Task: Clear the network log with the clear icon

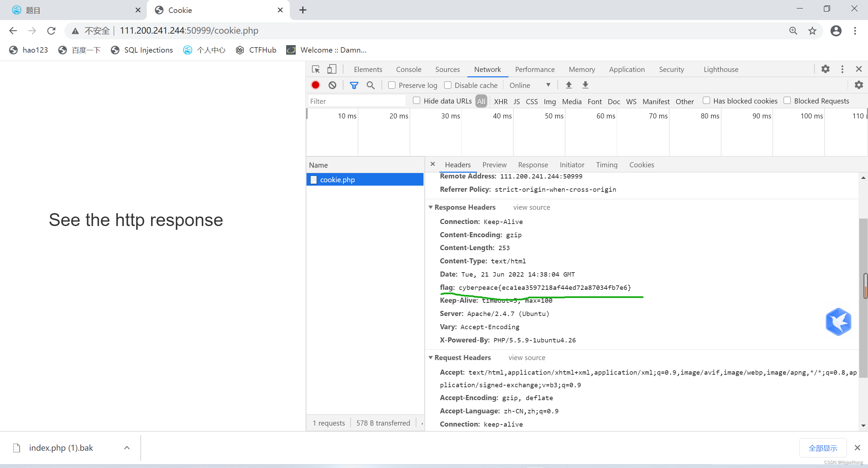Action: (x=332, y=85)
